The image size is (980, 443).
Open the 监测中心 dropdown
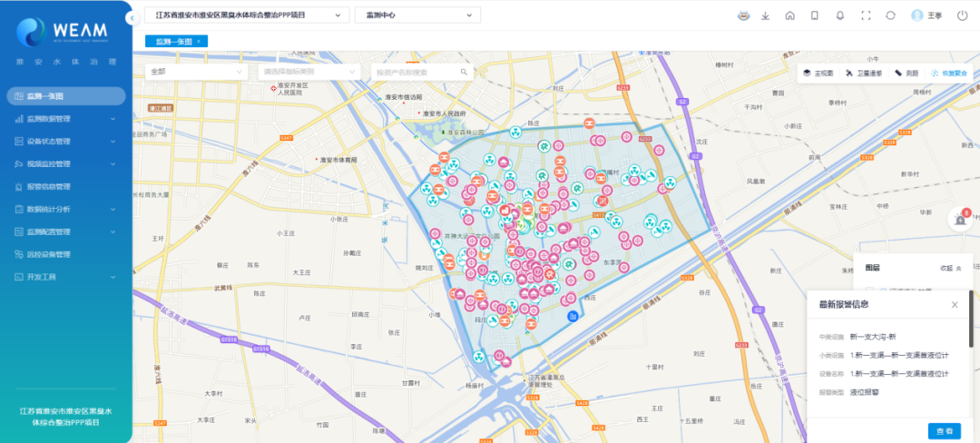[x=416, y=15]
